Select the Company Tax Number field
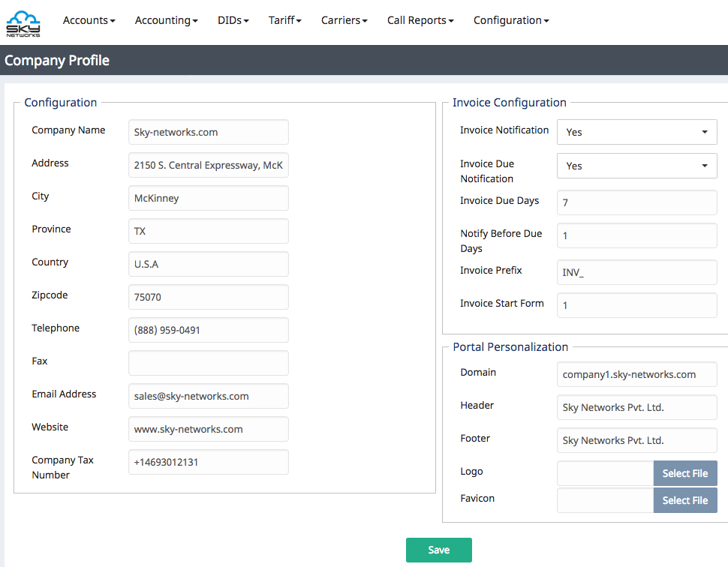 pos(209,462)
